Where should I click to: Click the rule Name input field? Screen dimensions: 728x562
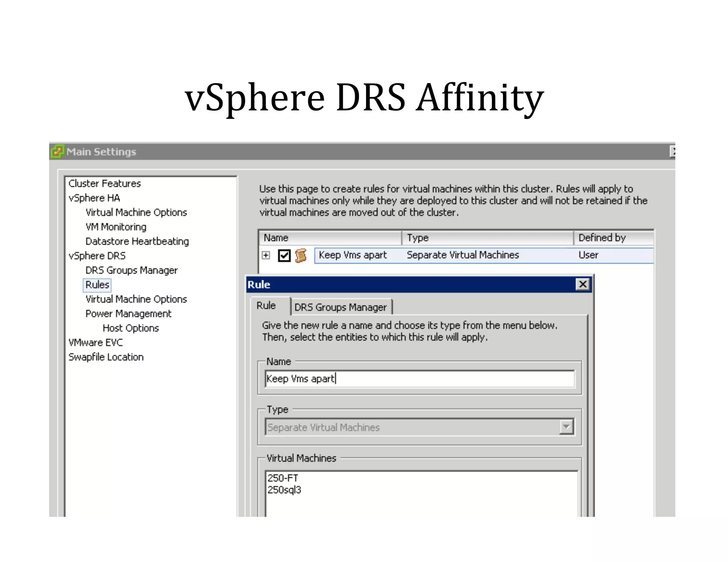(x=419, y=379)
